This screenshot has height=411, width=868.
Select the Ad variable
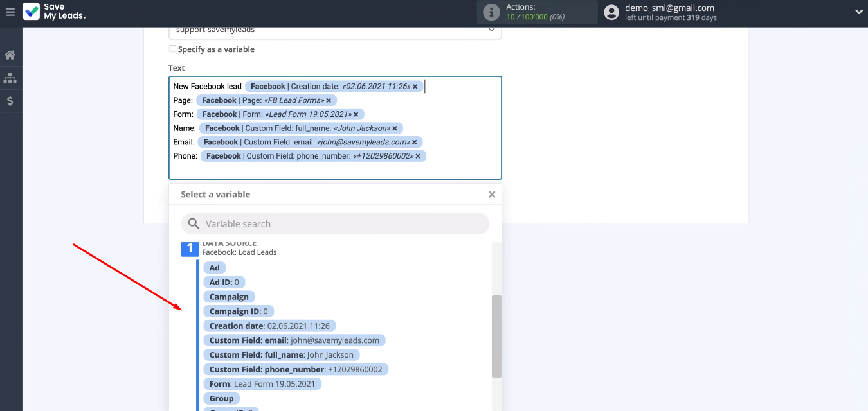tap(215, 268)
